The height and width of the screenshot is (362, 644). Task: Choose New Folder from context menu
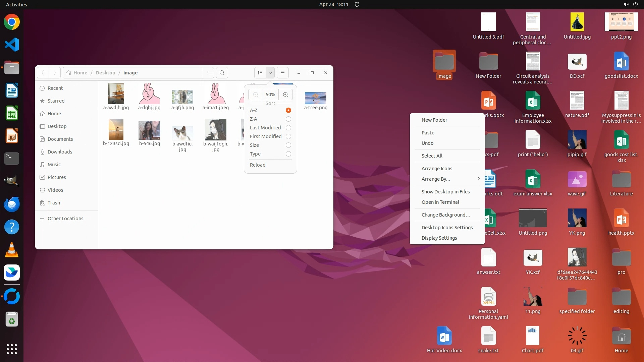click(x=434, y=120)
